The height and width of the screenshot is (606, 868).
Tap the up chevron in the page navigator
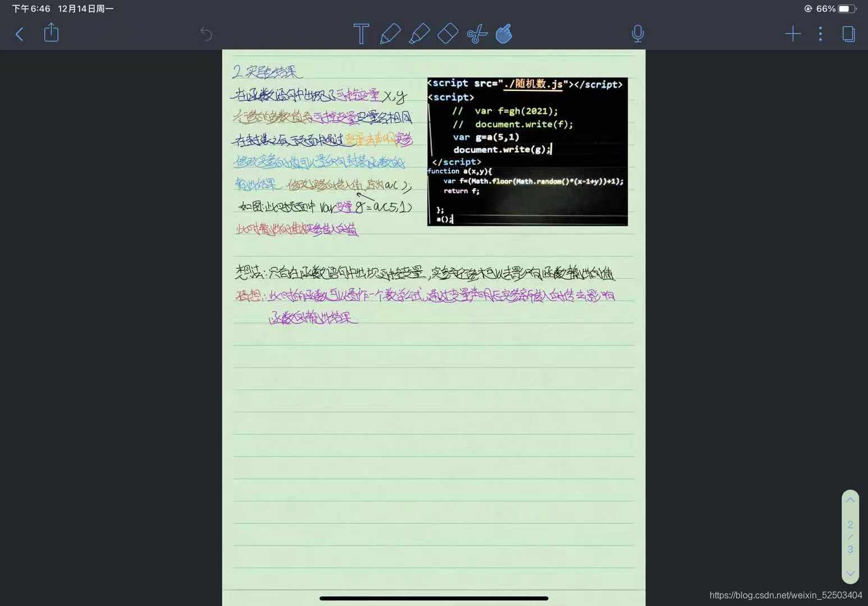[850, 499]
